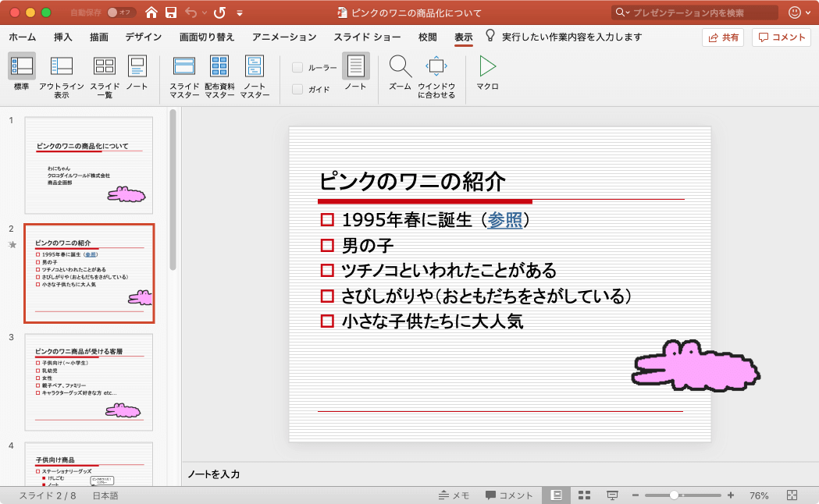
Task: Open the Zoom (ズーム) dialog
Action: (x=400, y=72)
